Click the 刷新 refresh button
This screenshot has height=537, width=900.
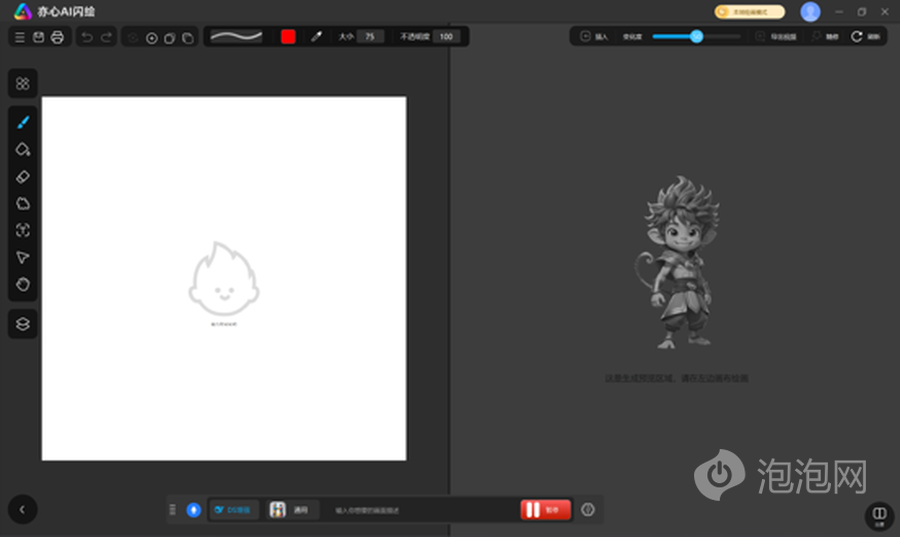click(866, 37)
